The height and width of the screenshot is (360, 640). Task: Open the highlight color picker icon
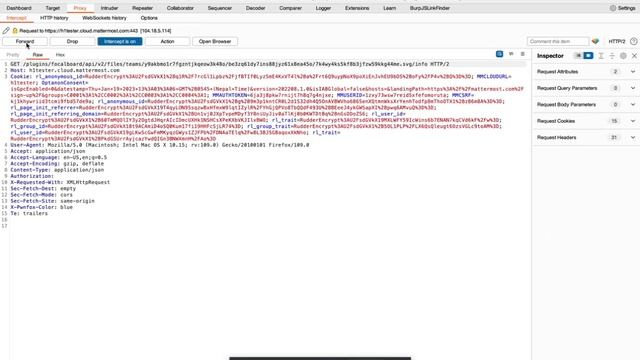pos(595,41)
